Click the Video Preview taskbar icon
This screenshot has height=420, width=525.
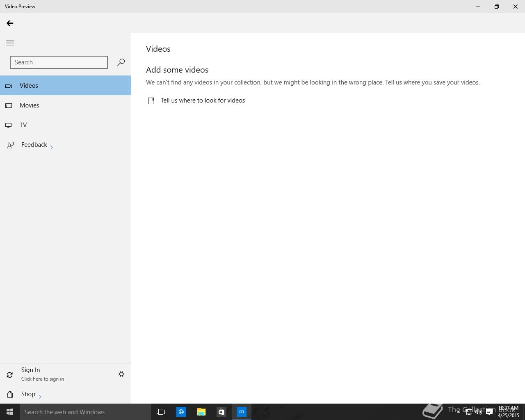tap(242, 412)
